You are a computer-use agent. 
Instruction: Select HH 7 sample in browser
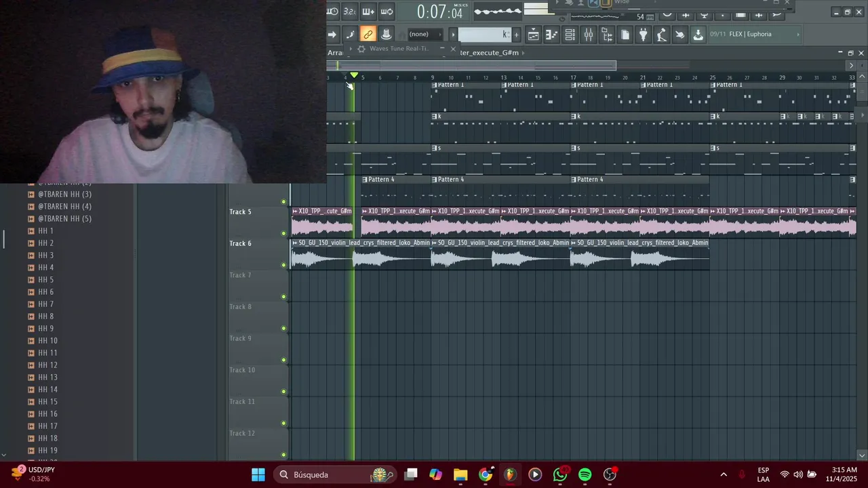(x=45, y=304)
